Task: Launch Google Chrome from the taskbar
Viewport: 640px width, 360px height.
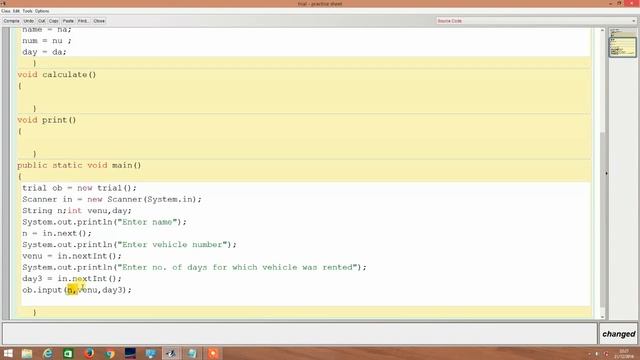Action: pyautogui.click(x=109, y=353)
